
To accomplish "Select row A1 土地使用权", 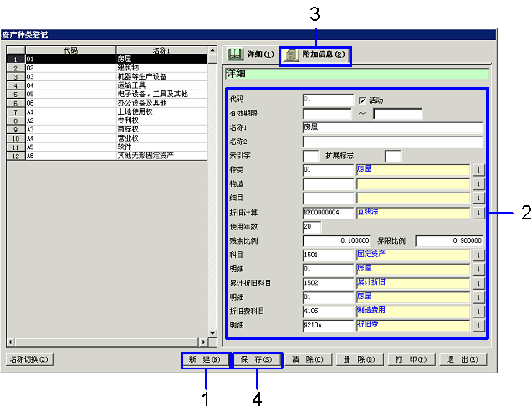I will tap(107, 112).
